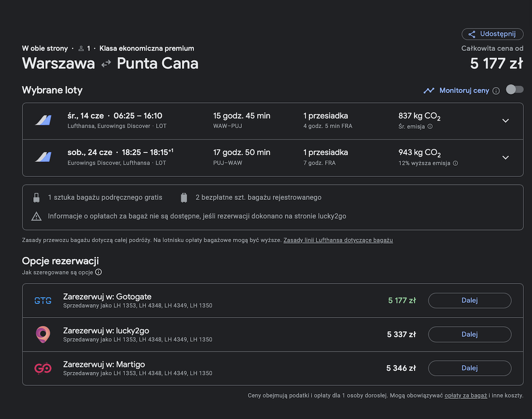Click the Udostępnij button
532x419 pixels.
click(492, 34)
